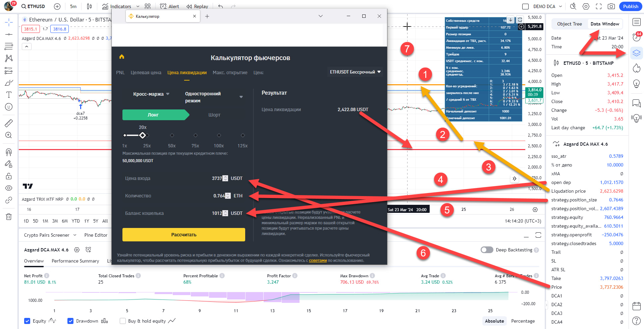Expand the Crypto Pairs Screener dropdown
644x329 pixels.
coord(75,235)
